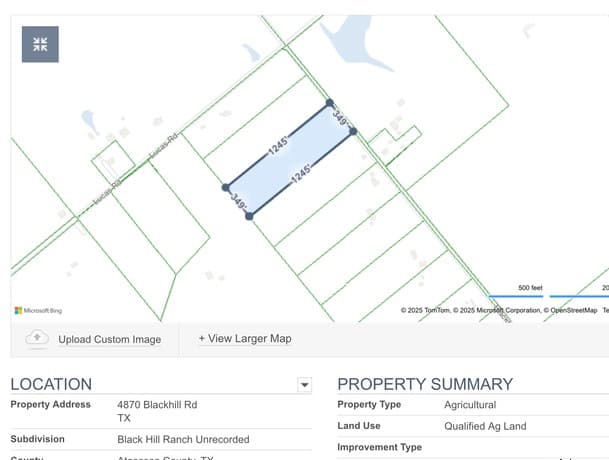Select the left parcel corner point
Screen dimensions: 609x460
point(226,188)
